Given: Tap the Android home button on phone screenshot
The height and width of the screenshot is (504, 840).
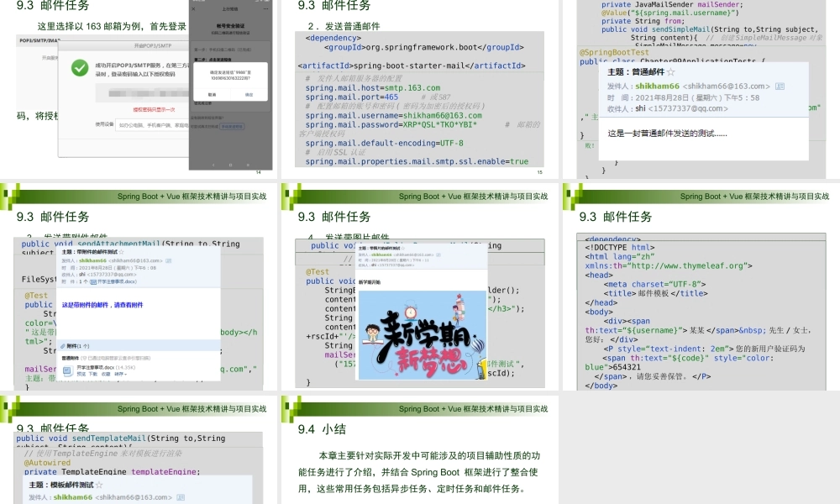Looking at the screenshot, I should (229, 165).
